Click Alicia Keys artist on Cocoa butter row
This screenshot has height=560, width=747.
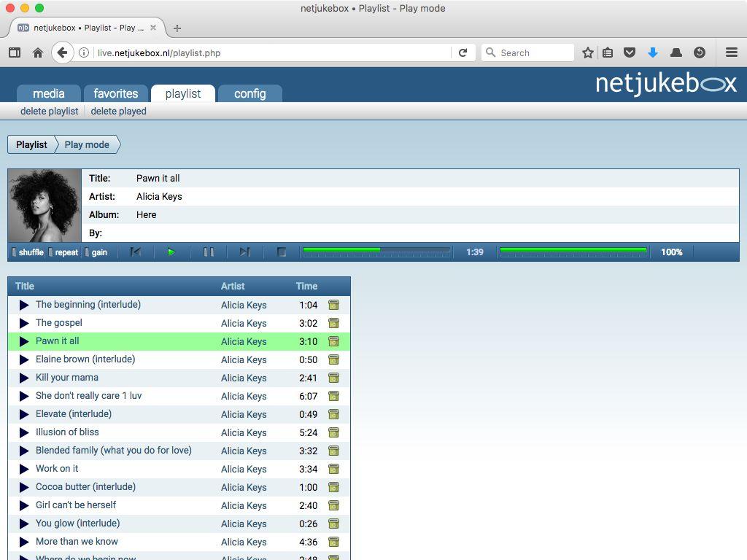point(244,487)
